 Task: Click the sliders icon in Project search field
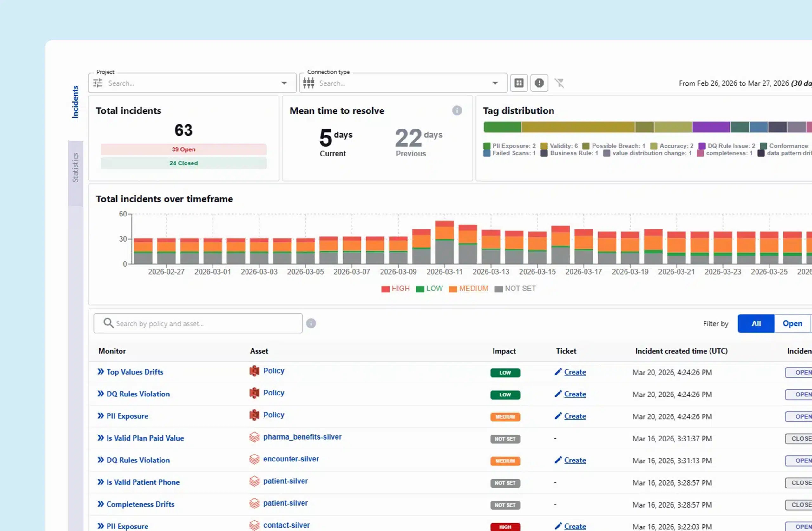(x=98, y=83)
